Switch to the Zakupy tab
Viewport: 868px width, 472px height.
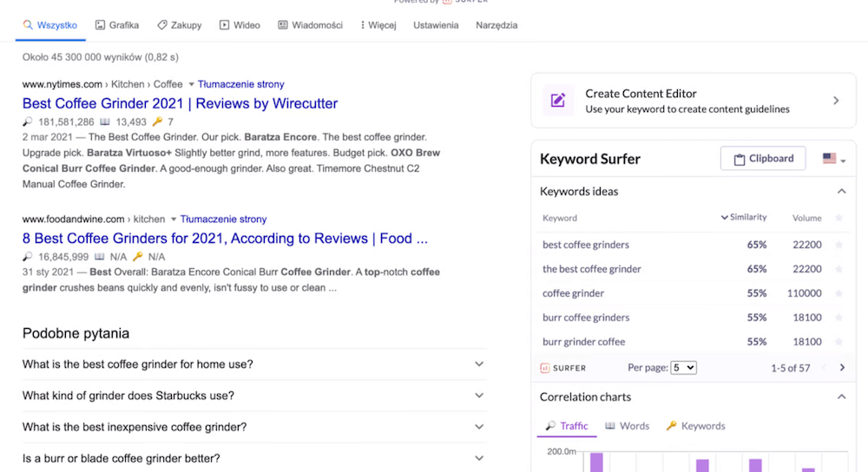point(180,25)
